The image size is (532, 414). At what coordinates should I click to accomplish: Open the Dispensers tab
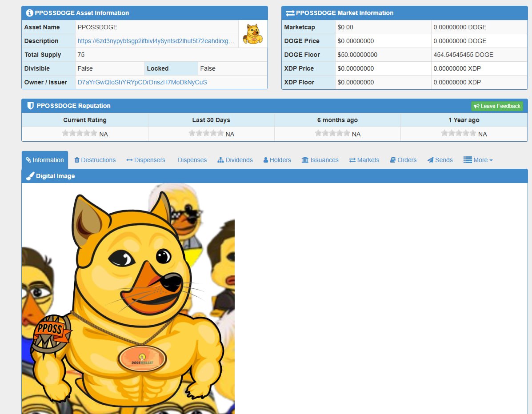(x=146, y=160)
